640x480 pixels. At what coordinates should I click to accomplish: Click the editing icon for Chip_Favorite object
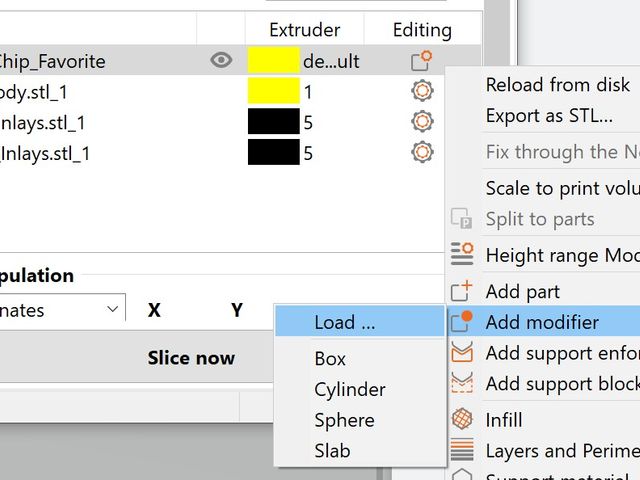(422, 61)
